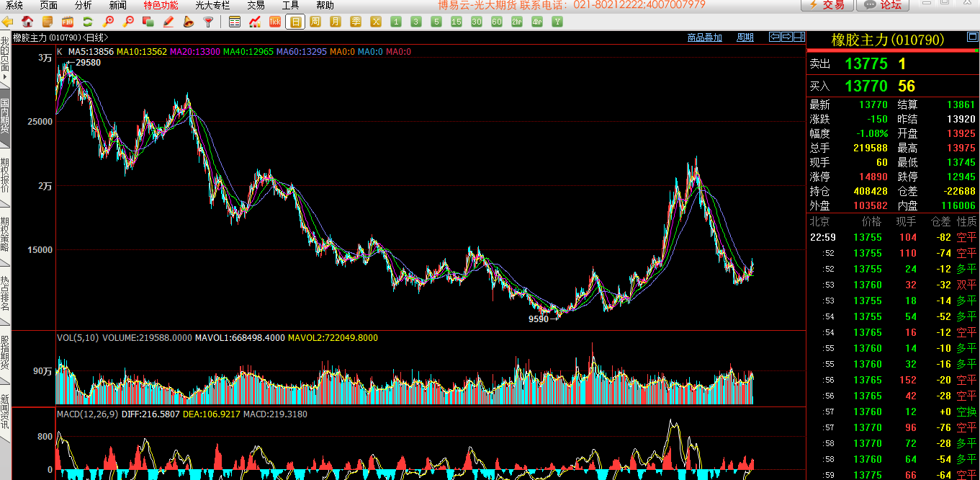
Task: Click the second magnifier zoom icon
Action: (128, 22)
